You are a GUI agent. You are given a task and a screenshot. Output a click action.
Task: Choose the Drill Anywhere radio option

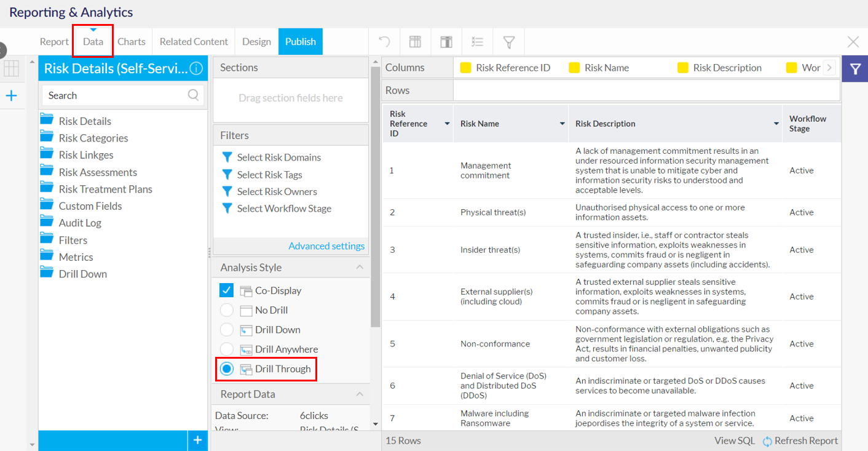click(x=226, y=349)
